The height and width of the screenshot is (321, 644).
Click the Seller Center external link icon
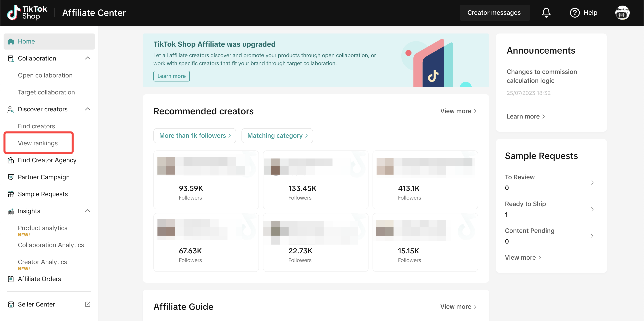[87, 304]
